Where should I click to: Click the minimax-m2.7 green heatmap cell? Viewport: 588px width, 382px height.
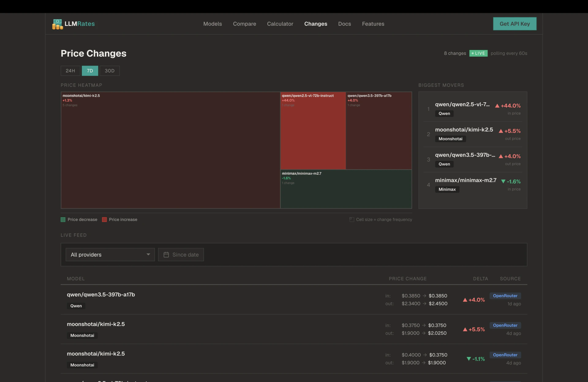346,189
